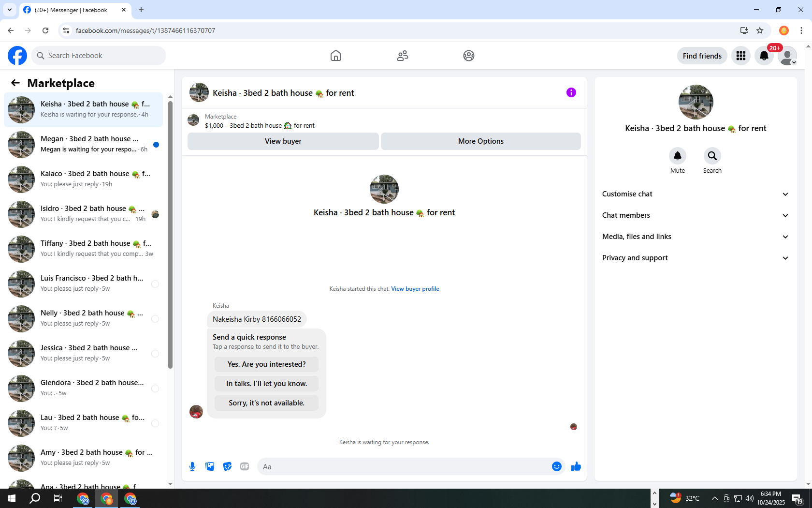The image size is (812, 508).
Task: Open the Isidro conversation
Action: pyautogui.click(x=84, y=214)
